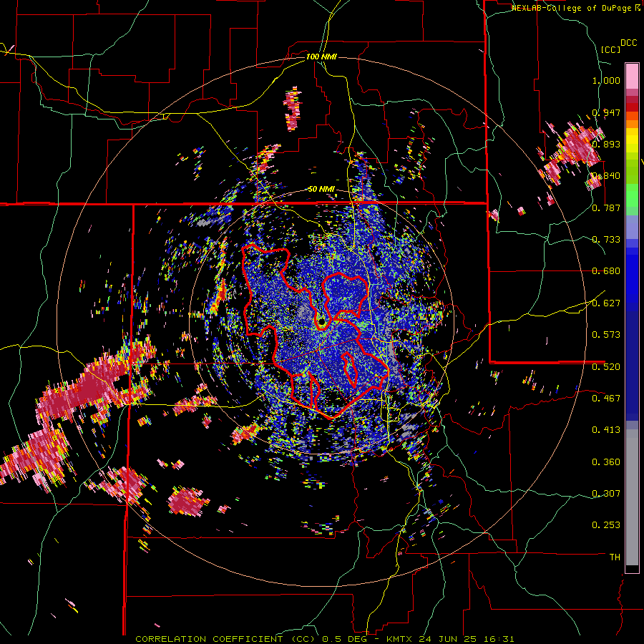The image size is (644, 644).
Task: Click the DCC label above the color scale
Action: (x=628, y=43)
